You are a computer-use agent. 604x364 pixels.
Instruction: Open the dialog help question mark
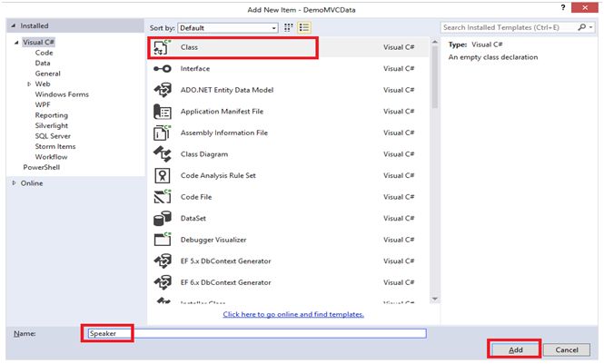pos(563,7)
